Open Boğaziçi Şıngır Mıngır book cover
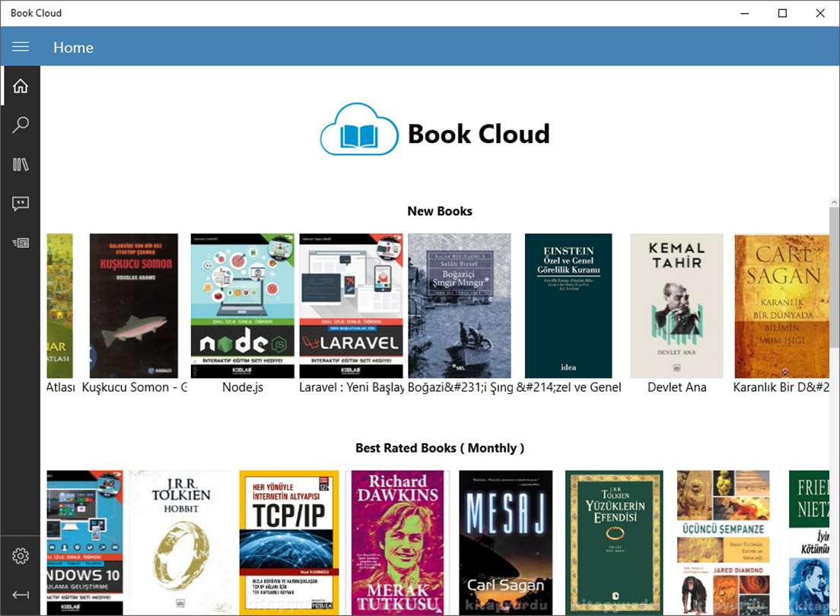 coord(460,306)
